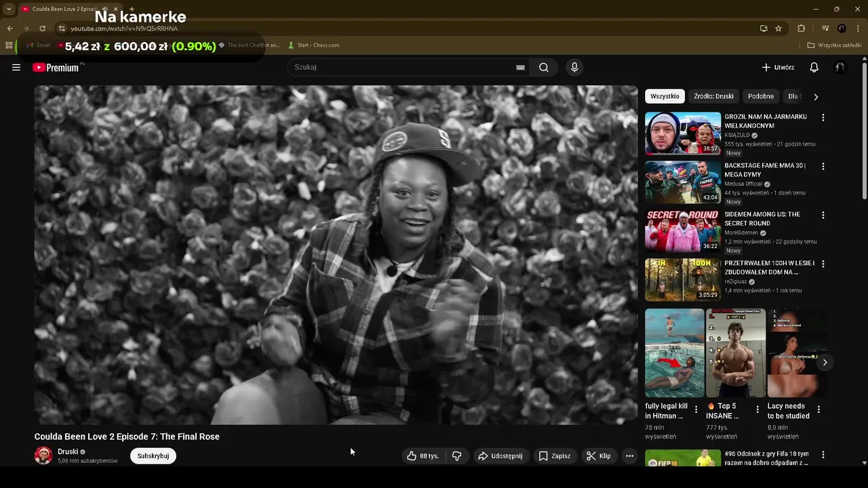
Task: Open the Chrome profile avatar
Action: [x=842, y=28]
